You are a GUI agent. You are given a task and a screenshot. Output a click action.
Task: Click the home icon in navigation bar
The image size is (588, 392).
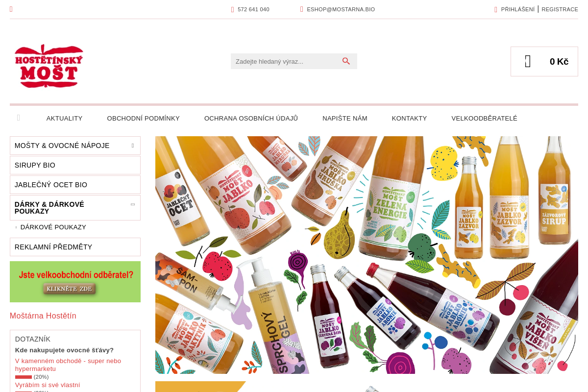click(19, 118)
